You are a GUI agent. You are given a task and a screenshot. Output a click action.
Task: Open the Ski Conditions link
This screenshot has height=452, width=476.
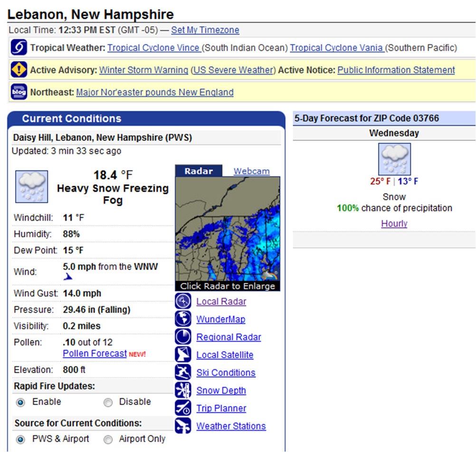226,373
